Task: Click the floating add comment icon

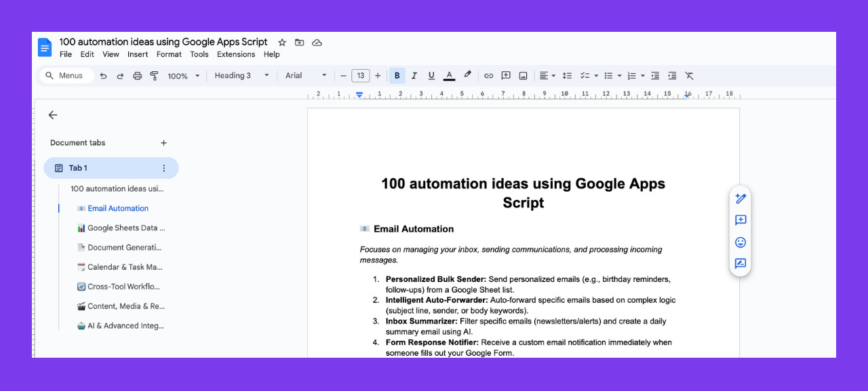Action: tap(741, 220)
